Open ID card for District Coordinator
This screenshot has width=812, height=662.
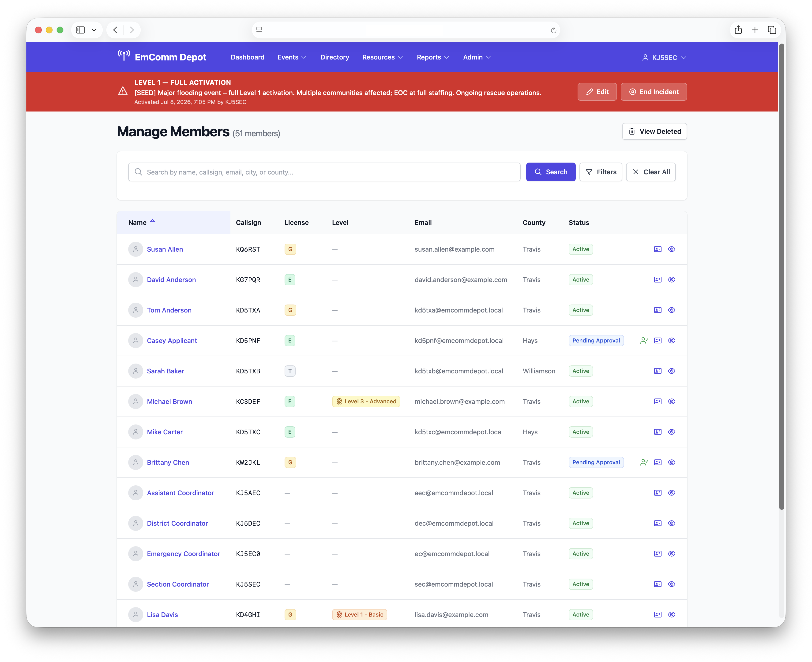click(658, 524)
